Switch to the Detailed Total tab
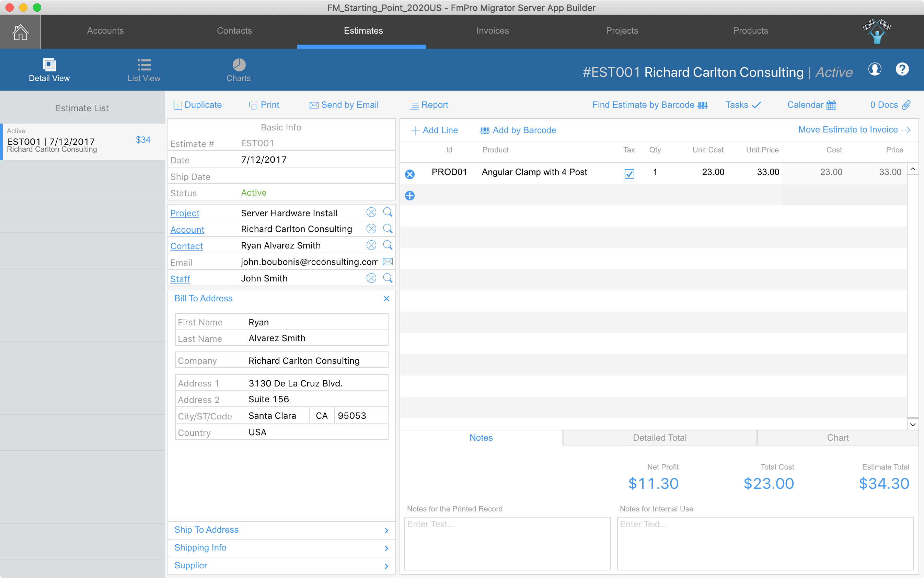This screenshot has height=578, width=924. click(x=659, y=438)
